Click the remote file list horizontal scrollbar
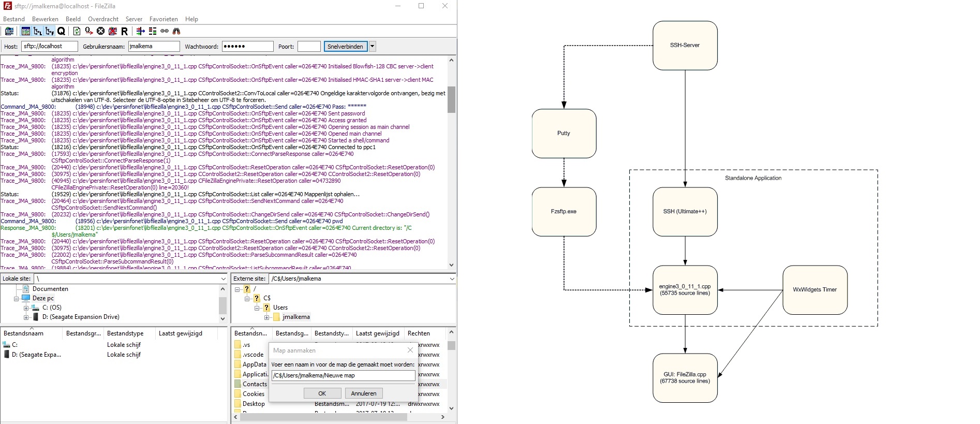Screen dimensions: 980x424 pos(322,417)
